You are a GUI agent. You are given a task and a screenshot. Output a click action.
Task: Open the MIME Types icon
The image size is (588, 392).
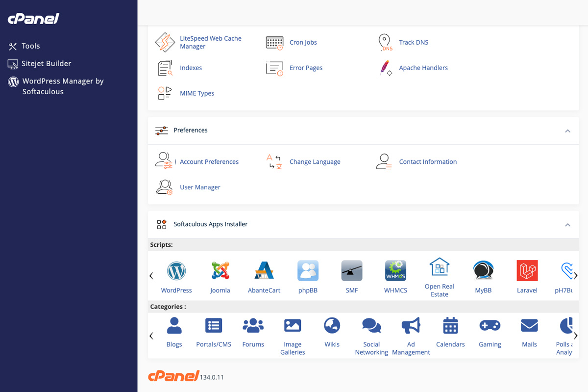[165, 93]
